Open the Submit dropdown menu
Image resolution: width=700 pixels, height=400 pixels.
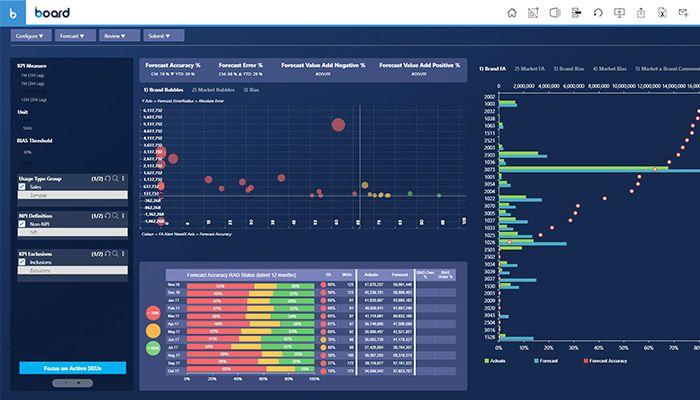[163, 36]
